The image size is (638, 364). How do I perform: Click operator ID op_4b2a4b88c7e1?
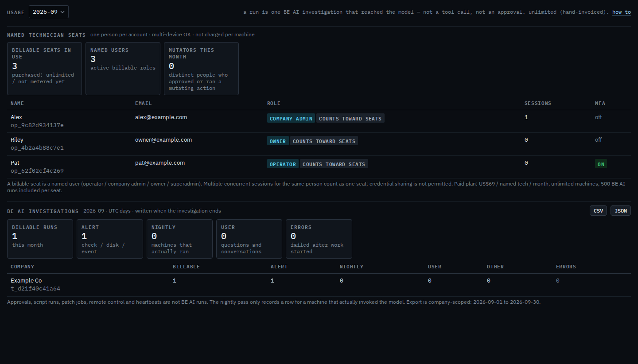point(37,148)
